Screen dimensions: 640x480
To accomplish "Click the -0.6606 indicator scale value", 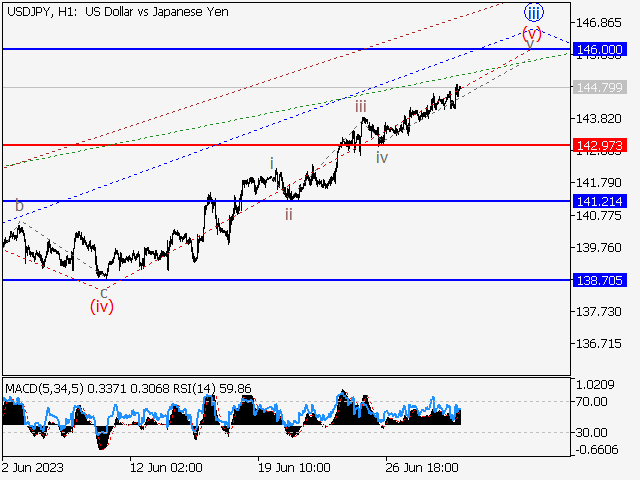I will (x=597, y=450).
